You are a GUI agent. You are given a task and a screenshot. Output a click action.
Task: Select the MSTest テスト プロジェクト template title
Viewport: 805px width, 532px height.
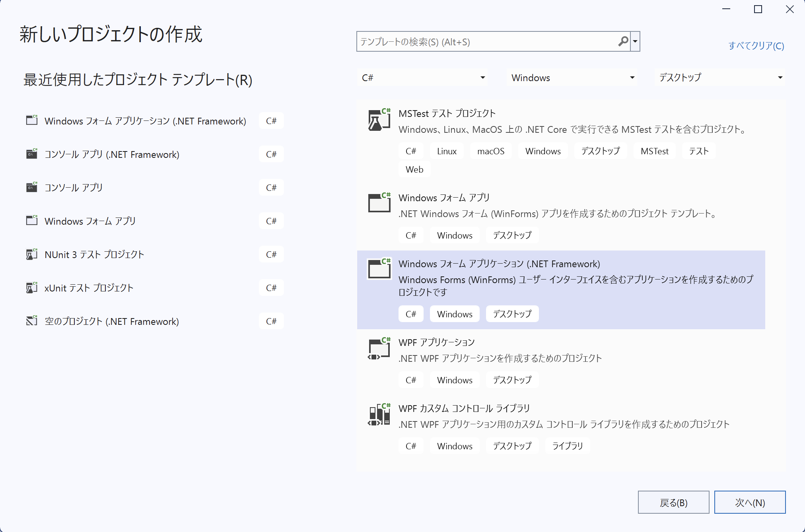click(x=447, y=113)
